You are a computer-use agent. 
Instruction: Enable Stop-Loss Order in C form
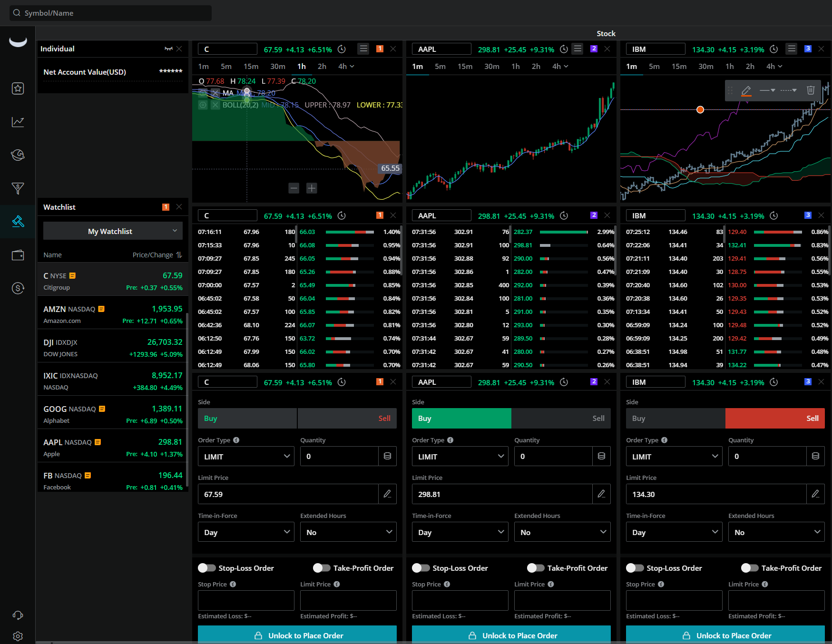click(207, 568)
